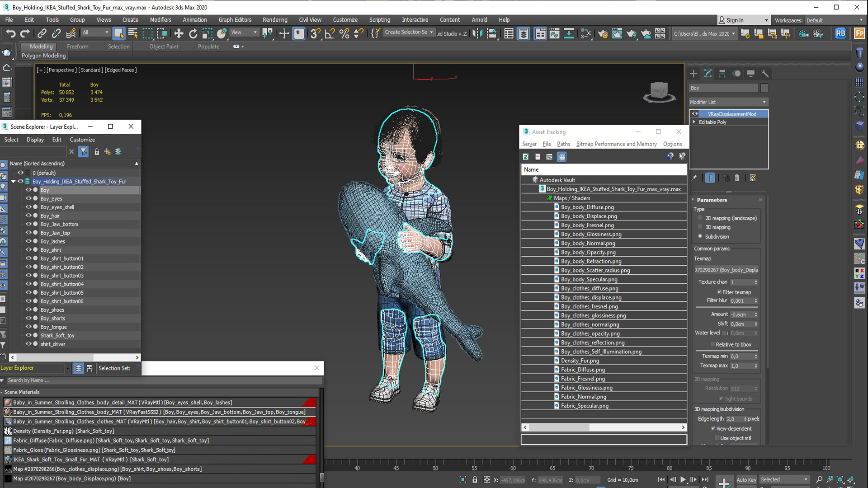
Task: Expand Editable Poly modifier arrow
Action: pos(694,122)
